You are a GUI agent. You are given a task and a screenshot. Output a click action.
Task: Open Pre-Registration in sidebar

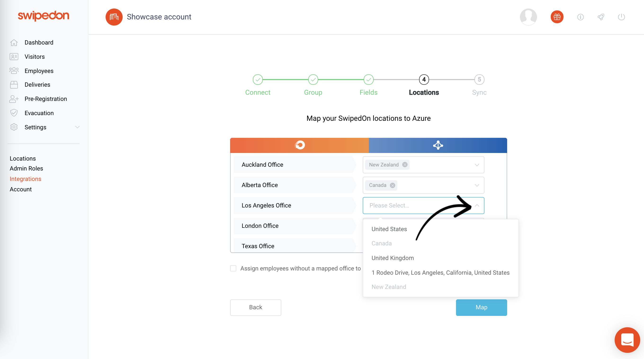coord(45,99)
